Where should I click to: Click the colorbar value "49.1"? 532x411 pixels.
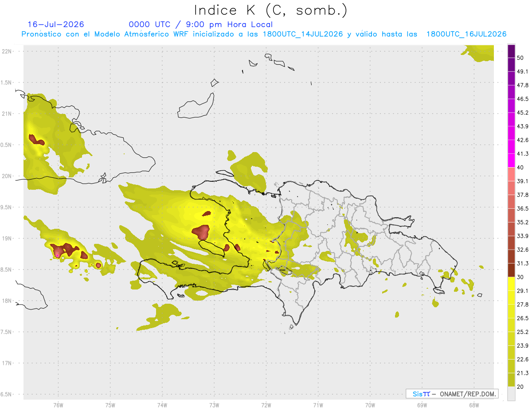tap(522, 71)
